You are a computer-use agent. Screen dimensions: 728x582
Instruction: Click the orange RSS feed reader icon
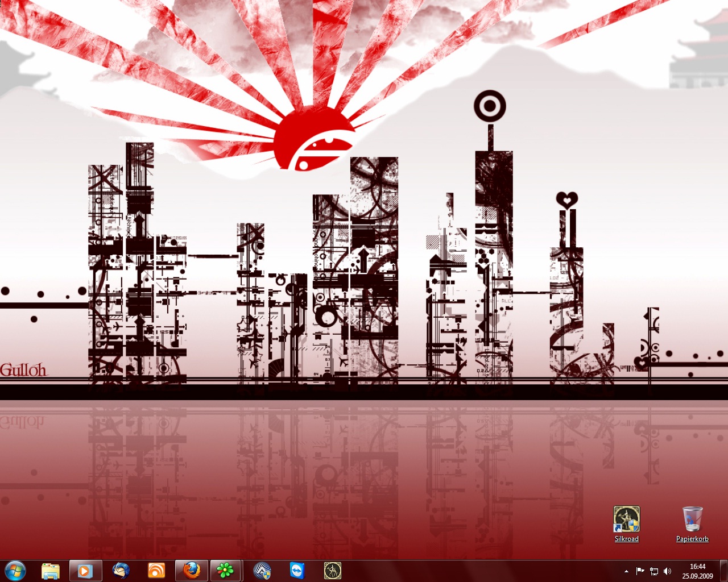coord(156,571)
